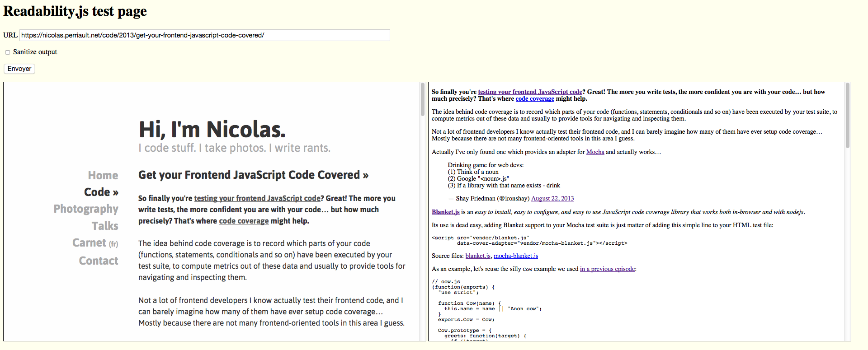
Task: Click the '(2) Google "<noun>.js"' line
Action: pyautogui.click(x=479, y=179)
